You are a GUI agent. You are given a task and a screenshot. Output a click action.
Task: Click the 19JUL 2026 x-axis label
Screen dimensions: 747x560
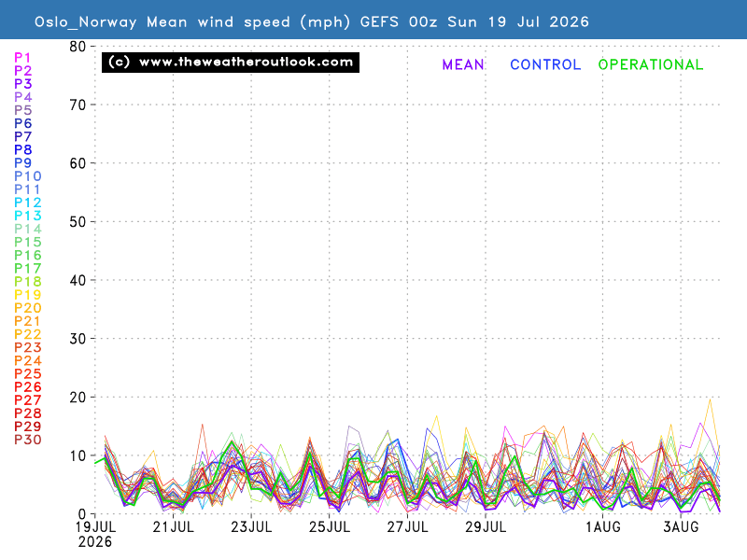coord(95,534)
